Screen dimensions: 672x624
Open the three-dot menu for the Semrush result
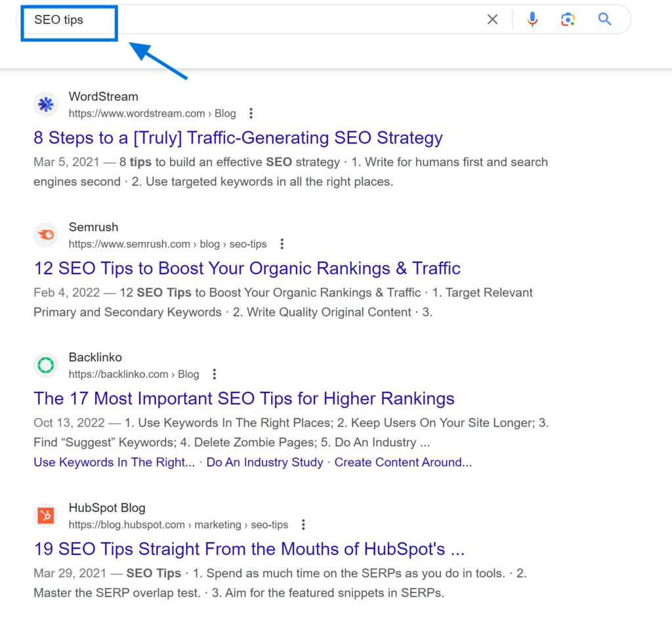[282, 243]
